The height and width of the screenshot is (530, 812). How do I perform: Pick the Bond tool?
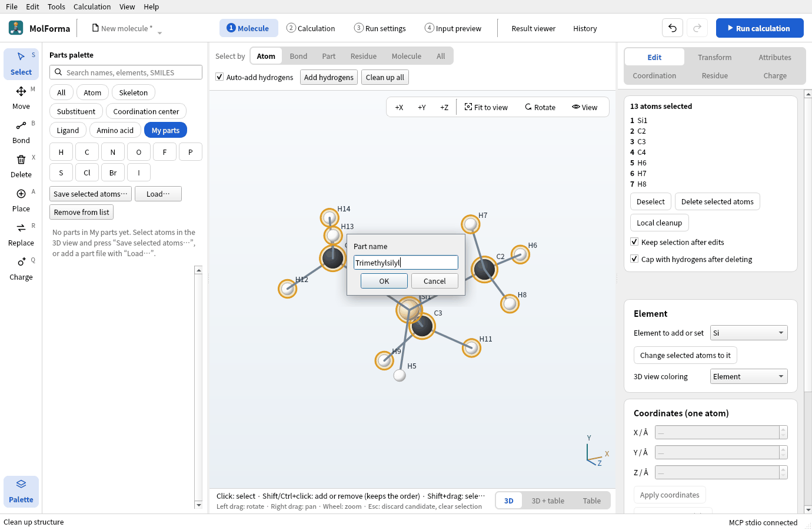pyautogui.click(x=21, y=132)
